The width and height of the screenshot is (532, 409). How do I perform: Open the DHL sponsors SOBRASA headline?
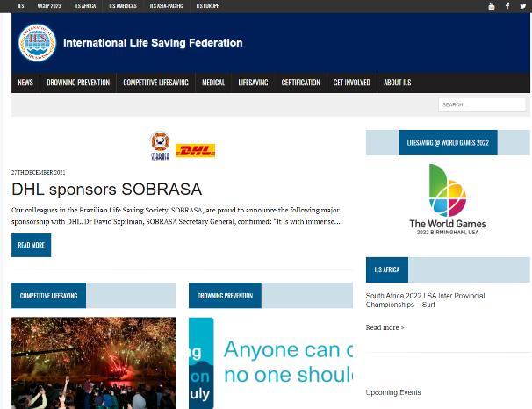106,190
